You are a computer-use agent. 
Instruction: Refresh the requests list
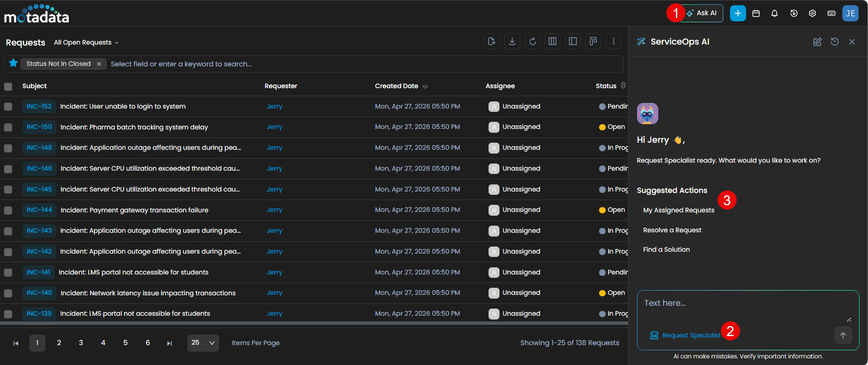[533, 41]
